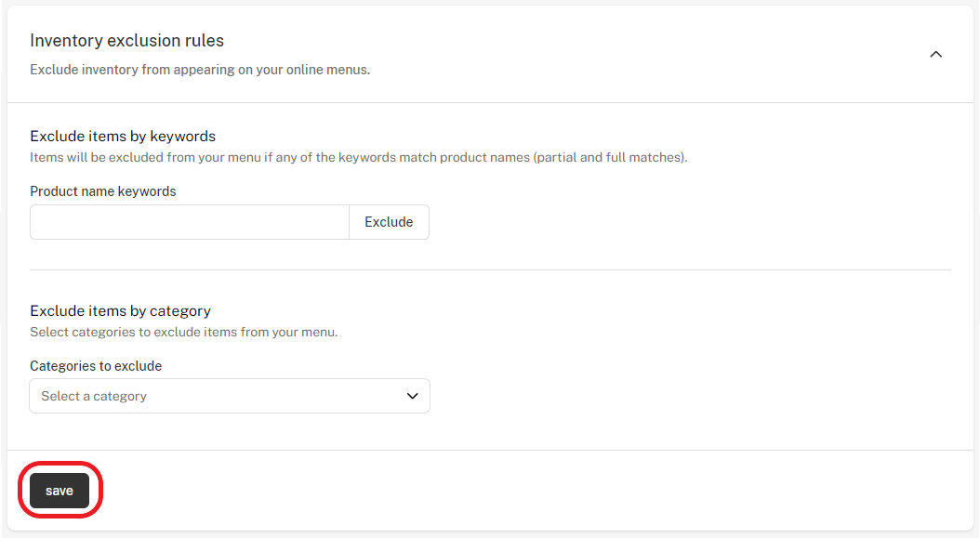Screen dimensions: 980x538
Task: Apply a keyword exclusion with the Exclude button
Action: click(x=389, y=221)
